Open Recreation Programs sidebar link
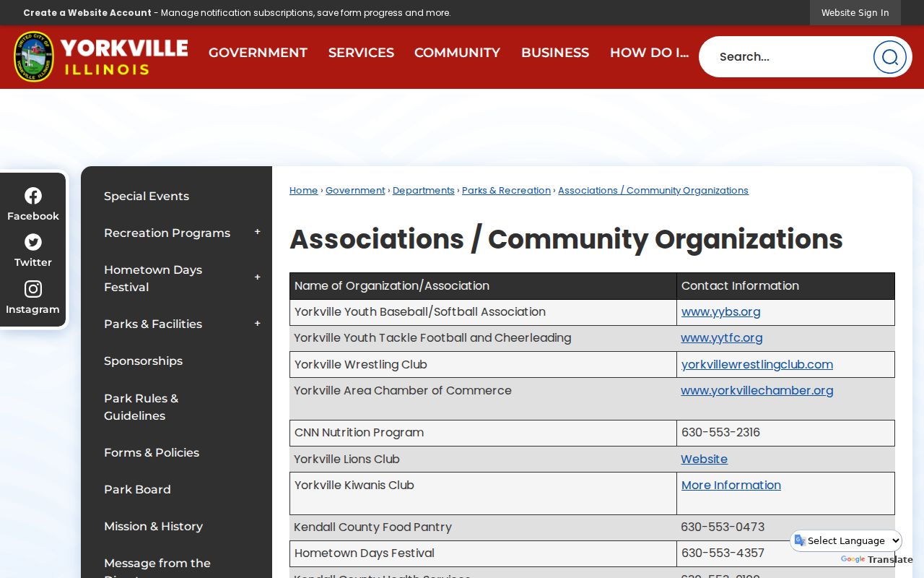The image size is (924, 578). (x=167, y=233)
